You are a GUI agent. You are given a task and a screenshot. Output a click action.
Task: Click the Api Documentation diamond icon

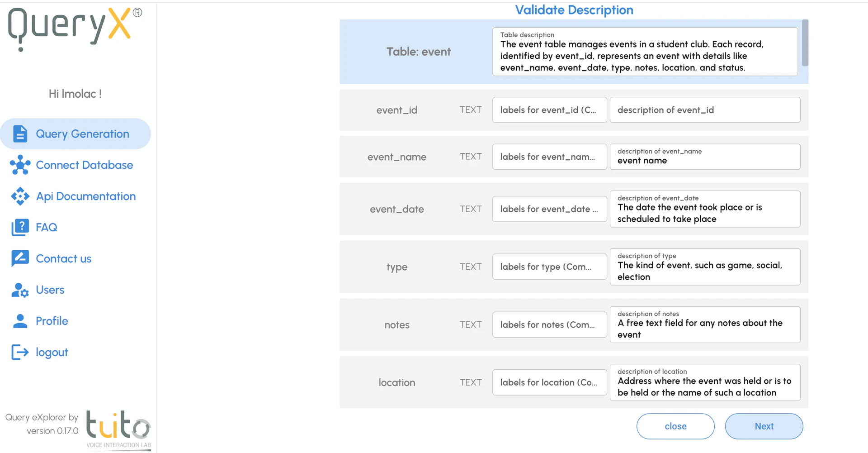click(20, 196)
